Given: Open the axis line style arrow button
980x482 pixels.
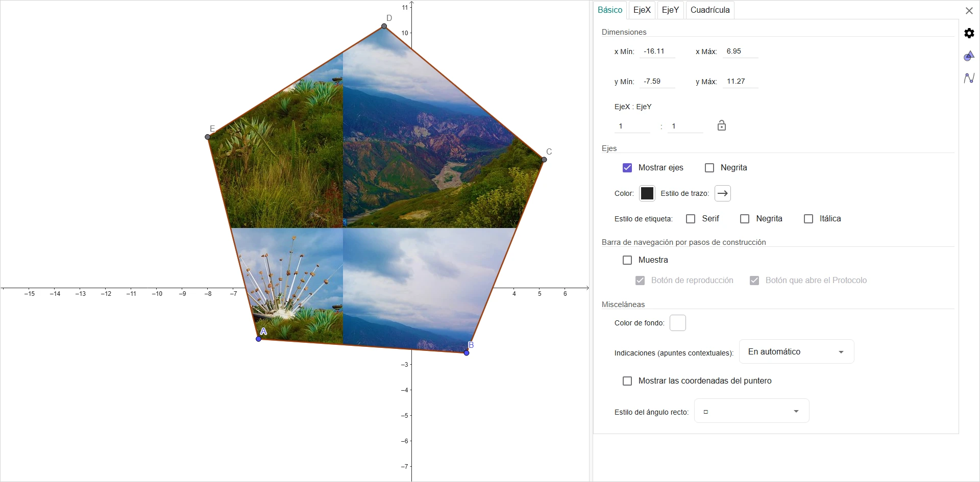Looking at the screenshot, I should (x=722, y=193).
